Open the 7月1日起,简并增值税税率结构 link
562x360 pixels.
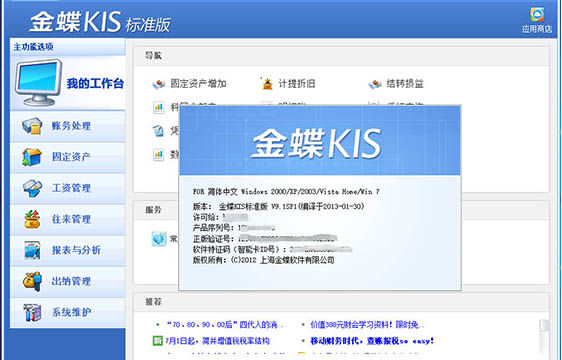coord(217,341)
